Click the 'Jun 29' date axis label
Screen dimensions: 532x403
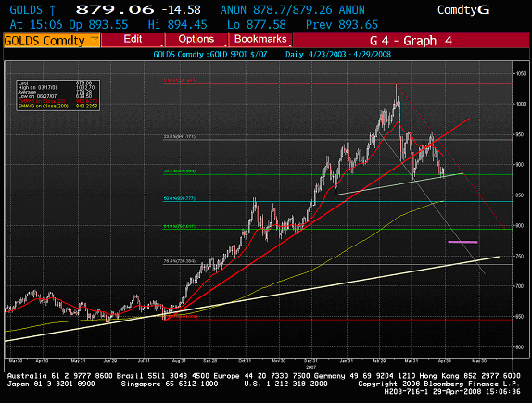pos(110,361)
